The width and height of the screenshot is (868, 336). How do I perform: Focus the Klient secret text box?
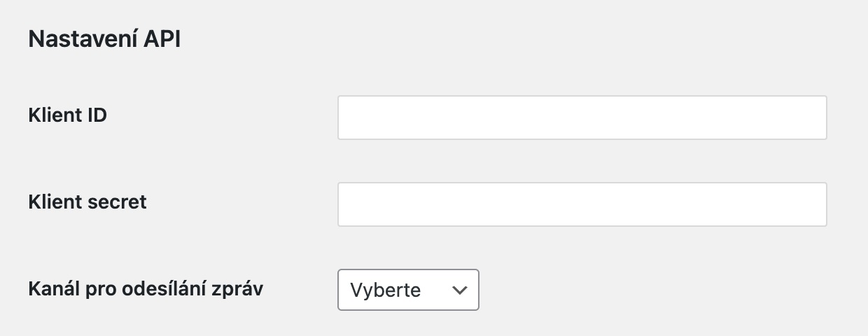[582, 204]
